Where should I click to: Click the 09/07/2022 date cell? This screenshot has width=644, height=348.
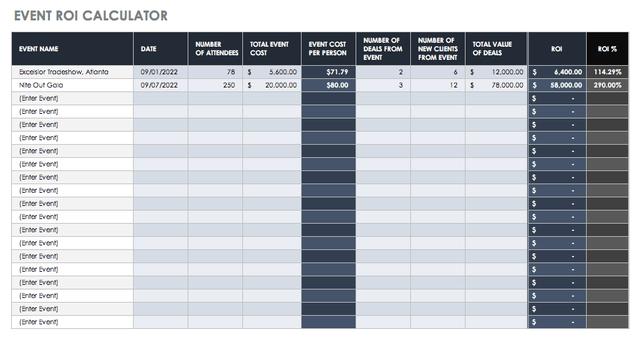(x=160, y=85)
